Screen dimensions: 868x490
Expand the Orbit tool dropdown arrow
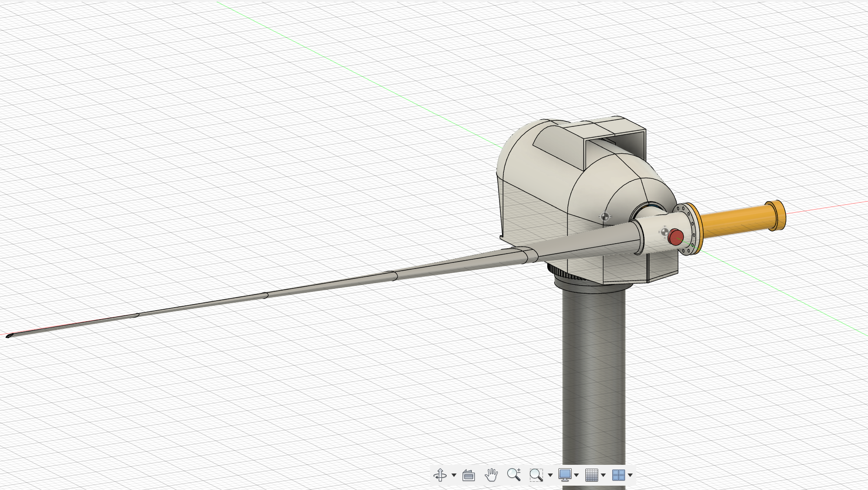tap(454, 476)
